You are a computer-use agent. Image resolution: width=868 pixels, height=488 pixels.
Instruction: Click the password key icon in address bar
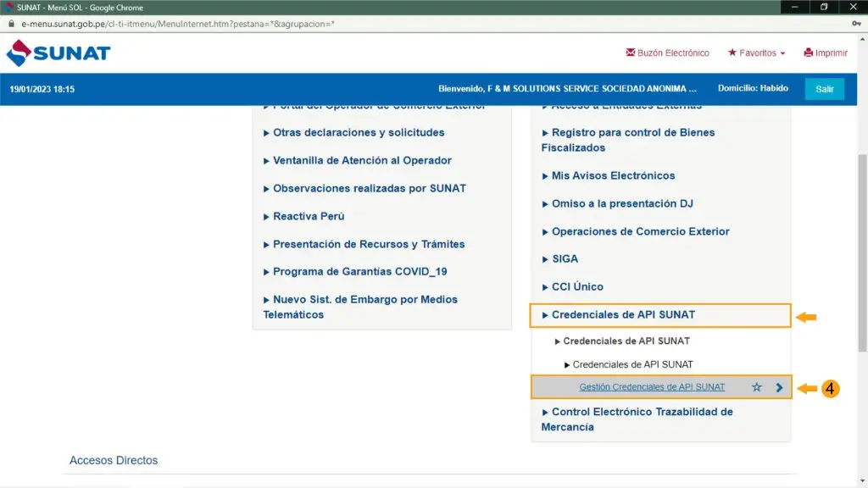(x=856, y=23)
